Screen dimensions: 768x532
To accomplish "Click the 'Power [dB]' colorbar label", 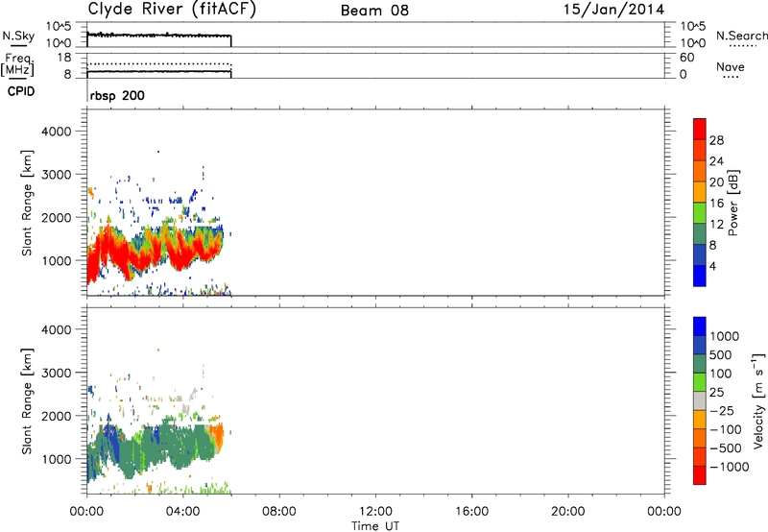I will tap(732, 203).
